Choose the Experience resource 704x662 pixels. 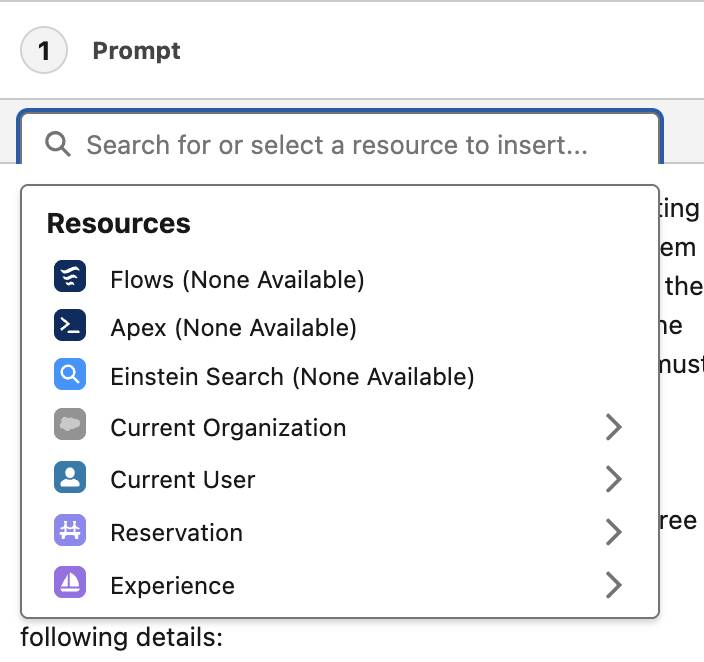340,585
